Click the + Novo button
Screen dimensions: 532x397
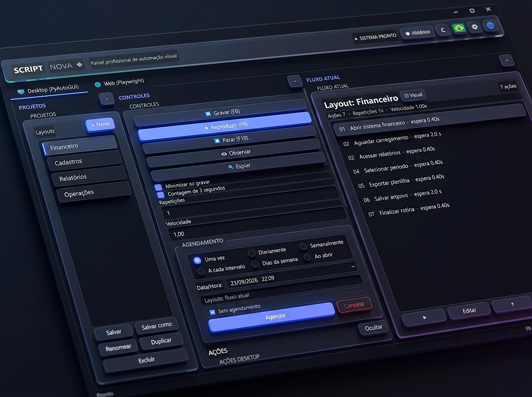click(x=100, y=125)
